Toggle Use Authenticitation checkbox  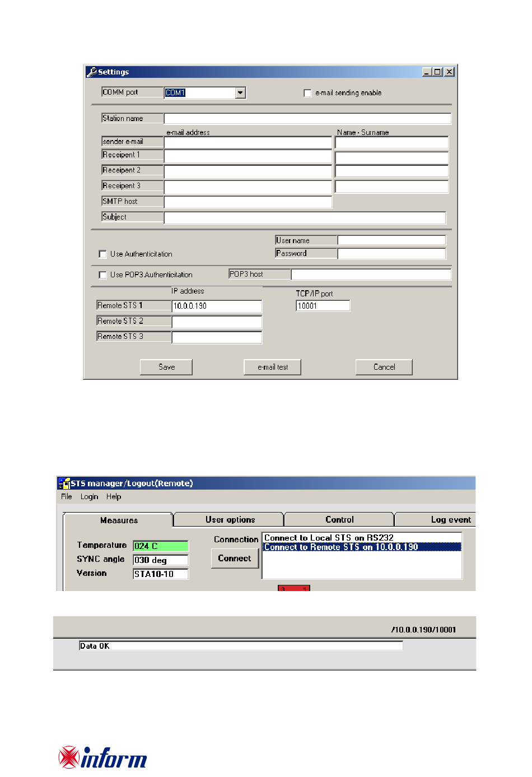tap(102, 254)
